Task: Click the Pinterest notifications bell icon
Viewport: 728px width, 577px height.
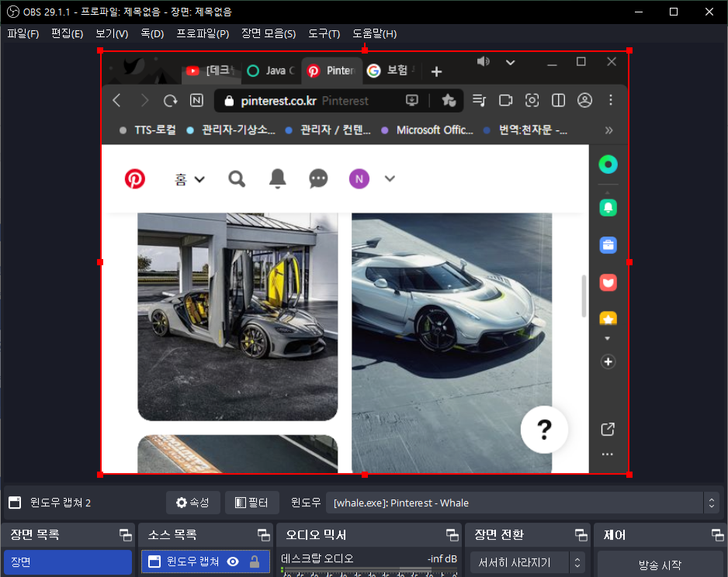Action: [277, 179]
